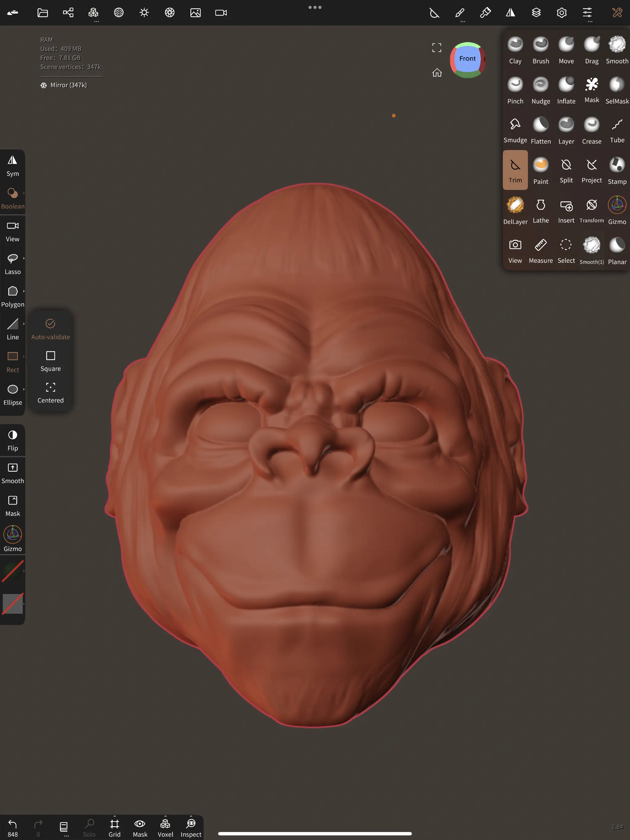This screenshot has width=630, height=840.
Task: Expand the Line tool options
Action: (24, 324)
